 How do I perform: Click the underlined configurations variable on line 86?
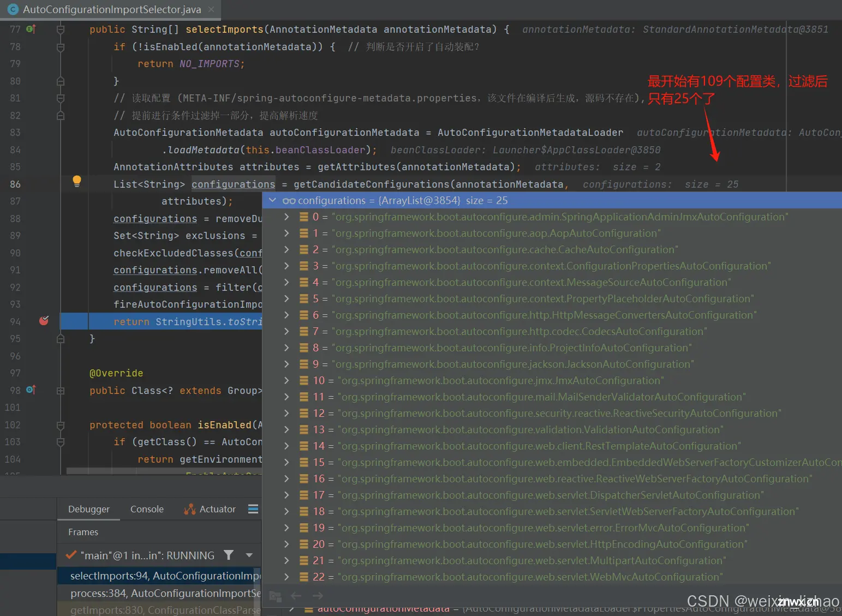(234, 184)
